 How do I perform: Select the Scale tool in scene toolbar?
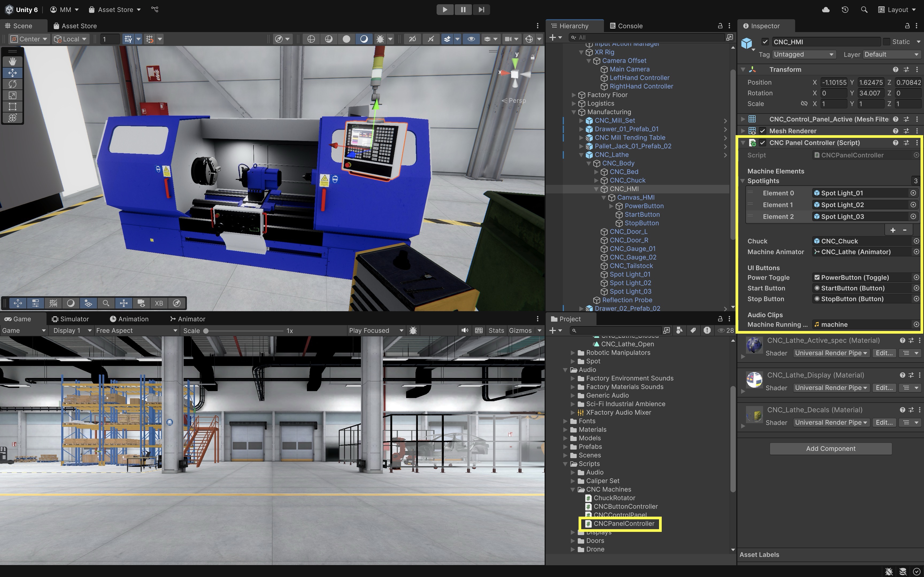[x=12, y=95]
